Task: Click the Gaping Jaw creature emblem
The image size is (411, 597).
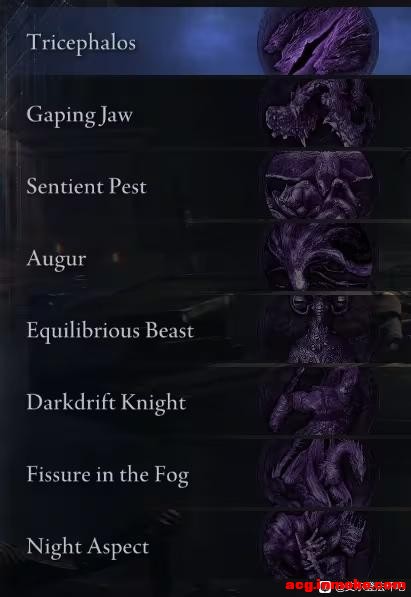Action: point(318,113)
